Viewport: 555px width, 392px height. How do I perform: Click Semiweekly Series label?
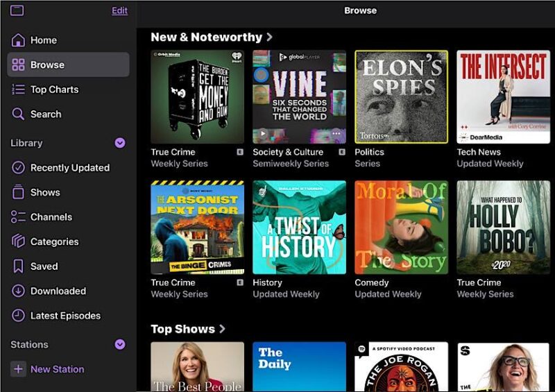pyautogui.click(x=291, y=164)
